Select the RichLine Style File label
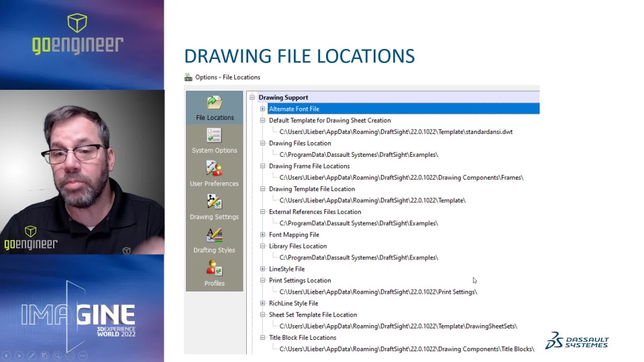 [294, 303]
